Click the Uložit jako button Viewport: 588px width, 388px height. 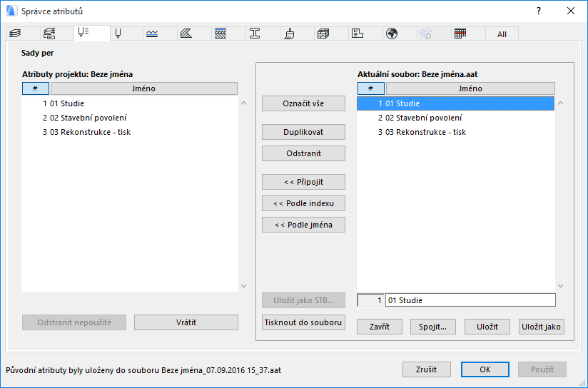point(541,327)
